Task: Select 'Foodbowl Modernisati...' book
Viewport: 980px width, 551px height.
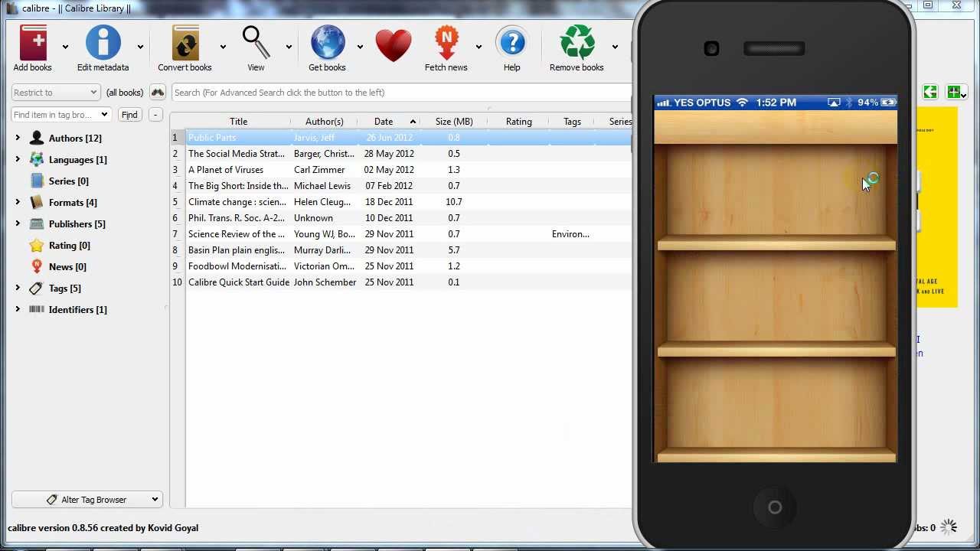Action: (x=237, y=266)
